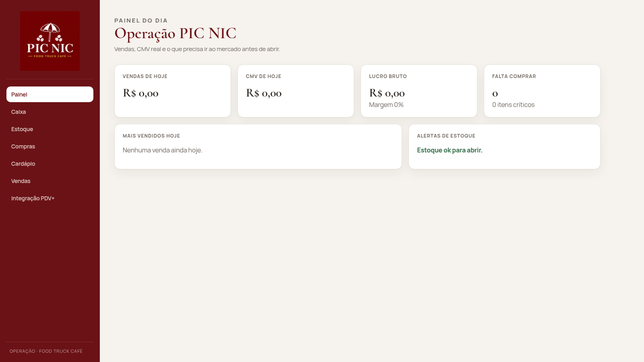Open the Cardápio page
Screen dimensions: 644x362
(x=50, y=164)
